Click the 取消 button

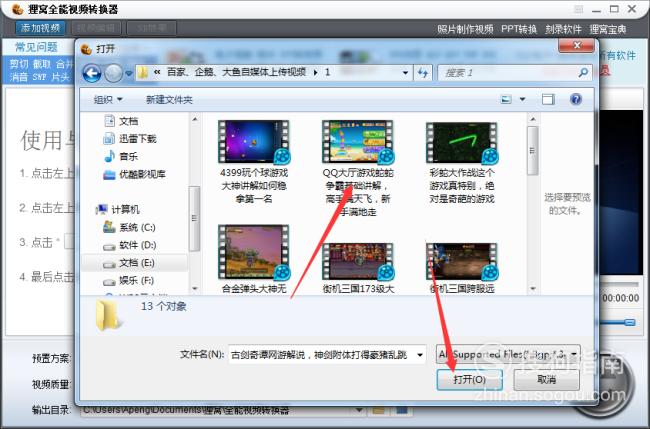[x=546, y=379]
